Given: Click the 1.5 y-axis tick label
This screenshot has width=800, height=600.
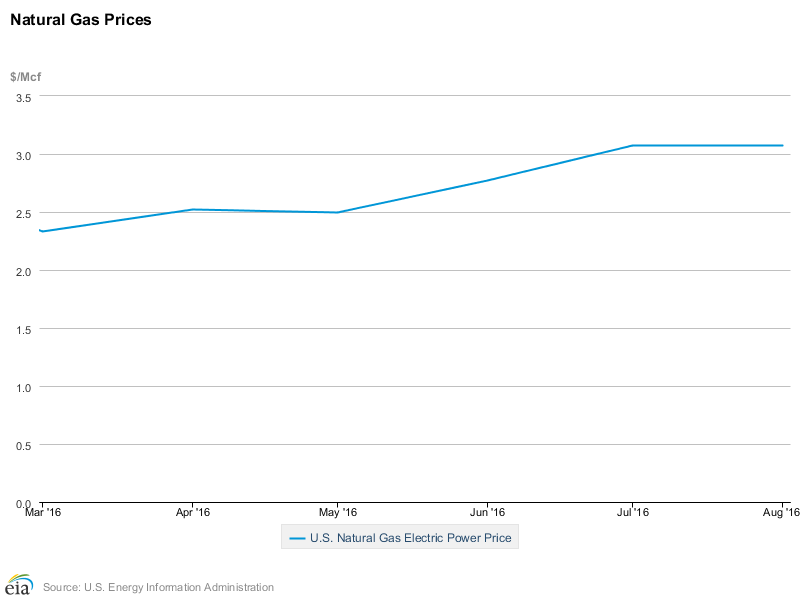Looking at the screenshot, I should point(24,329).
